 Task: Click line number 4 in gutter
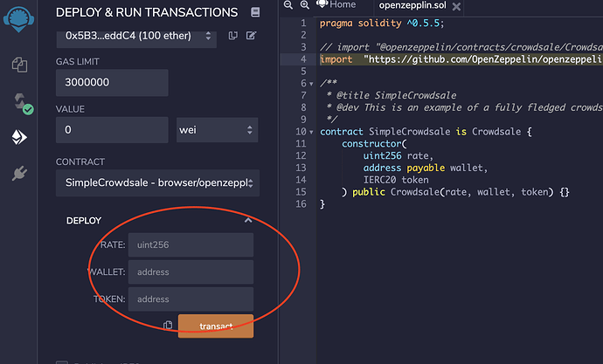303,59
